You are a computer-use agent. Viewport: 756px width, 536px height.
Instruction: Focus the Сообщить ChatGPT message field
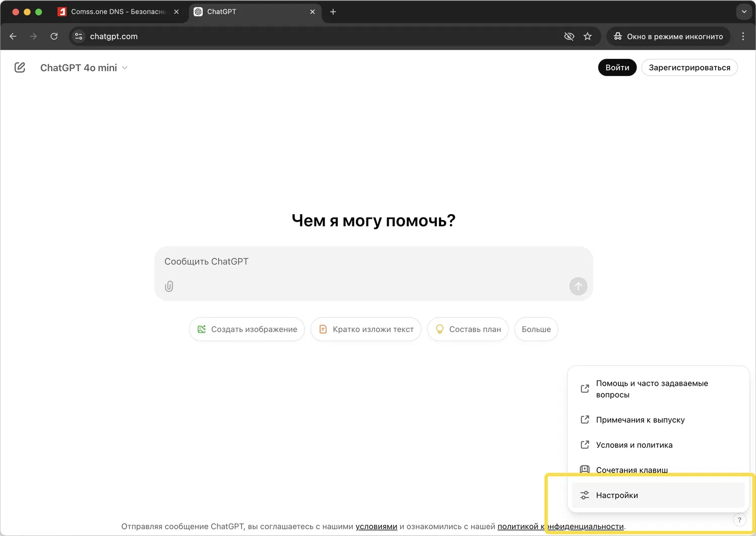coord(373,262)
